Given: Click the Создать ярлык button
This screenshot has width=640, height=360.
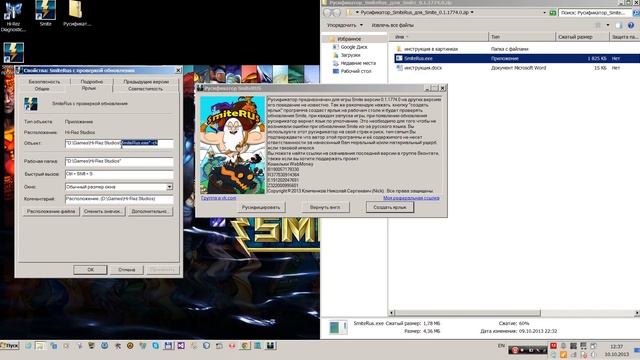Looking at the screenshot, I should click(x=390, y=207).
